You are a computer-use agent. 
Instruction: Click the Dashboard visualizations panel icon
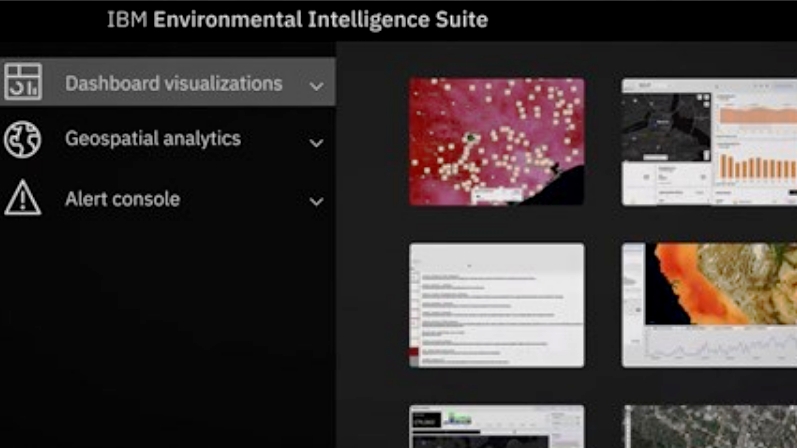click(22, 83)
